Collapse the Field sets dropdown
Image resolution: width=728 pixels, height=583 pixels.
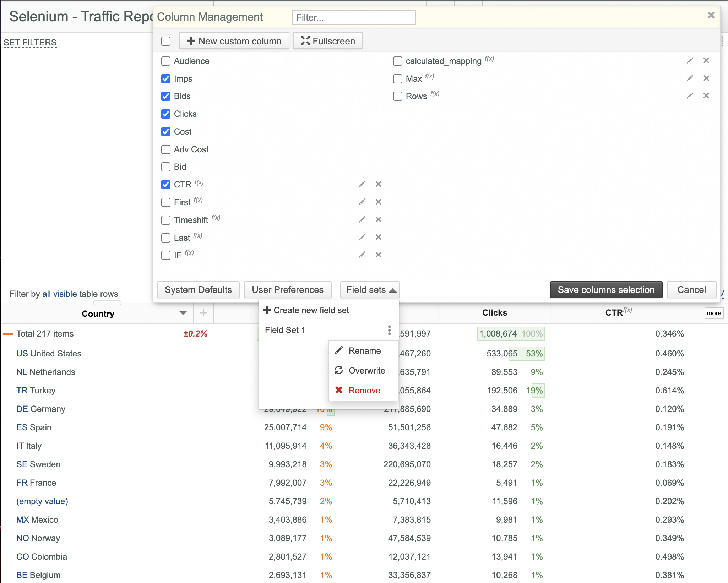coord(370,290)
